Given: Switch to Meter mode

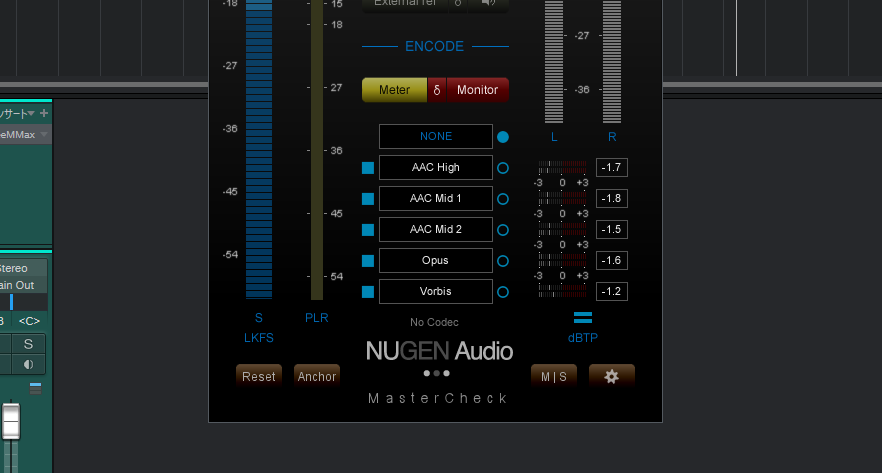Looking at the screenshot, I should (x=394, y=90).
